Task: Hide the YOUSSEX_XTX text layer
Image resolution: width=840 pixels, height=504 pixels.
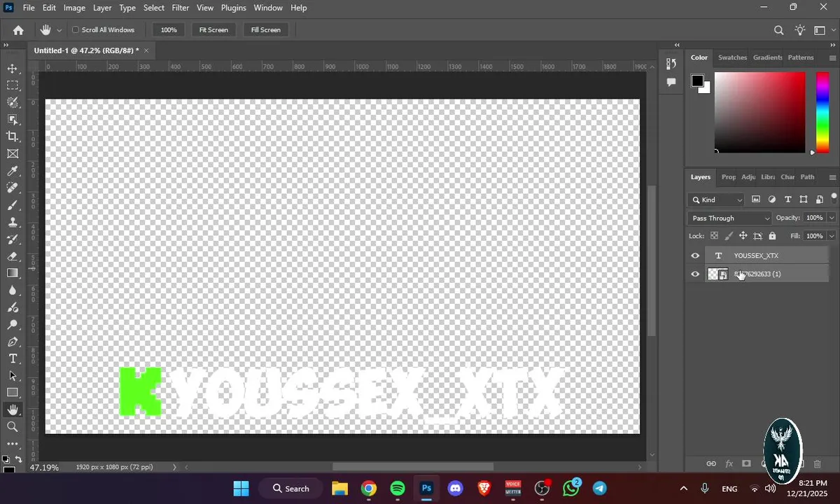Action: coord(695,255)
